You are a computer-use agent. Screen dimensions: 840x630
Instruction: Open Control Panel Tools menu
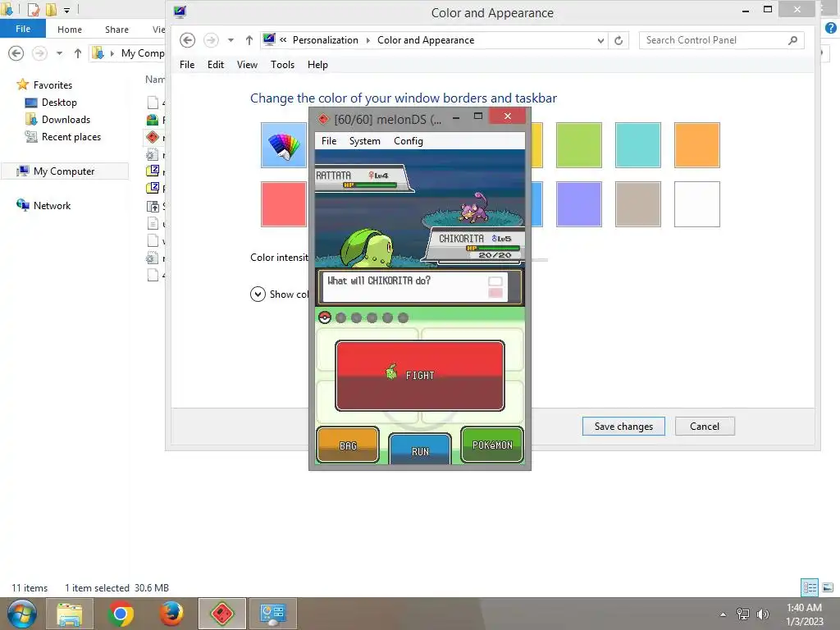282,65
